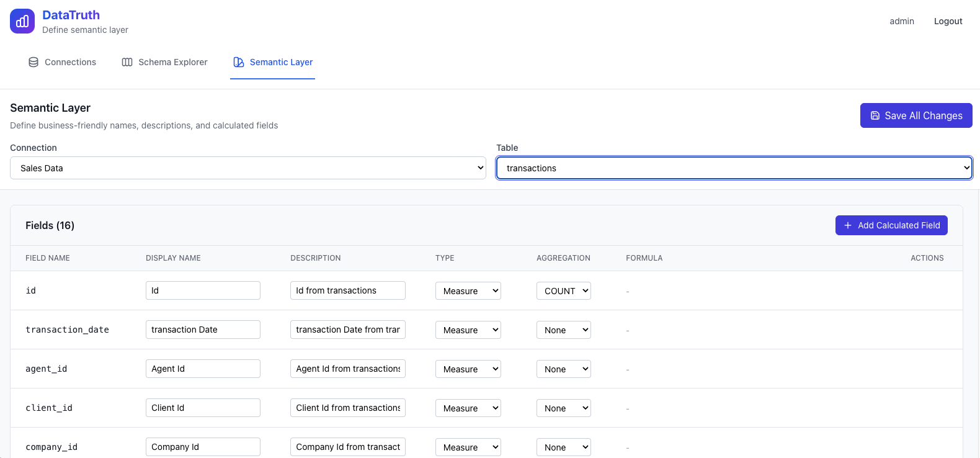Switch to the Connections tab
The width and height of the screenshot is (980, 458).
pos(63,62)
